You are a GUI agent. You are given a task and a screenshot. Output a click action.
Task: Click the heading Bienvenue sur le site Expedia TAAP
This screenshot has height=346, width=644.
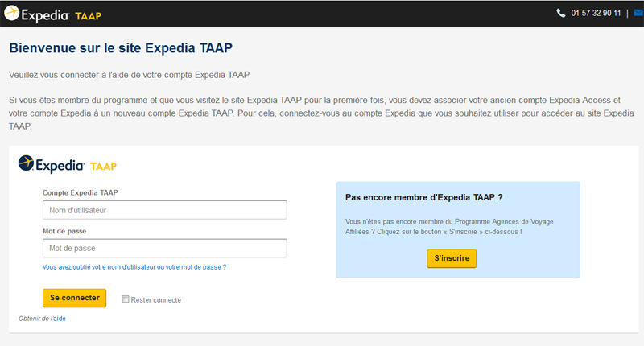pos(121,48)
